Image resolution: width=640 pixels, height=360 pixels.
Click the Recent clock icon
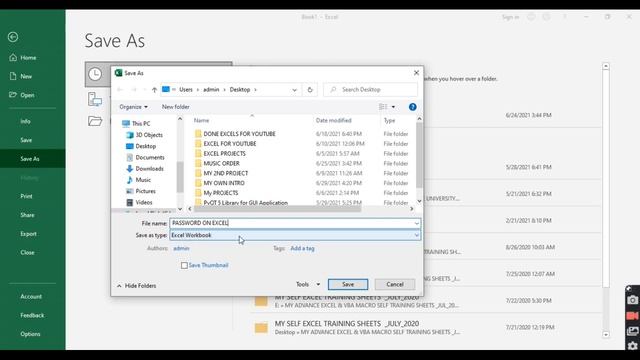pyautogui.click(x=95, y=74)
